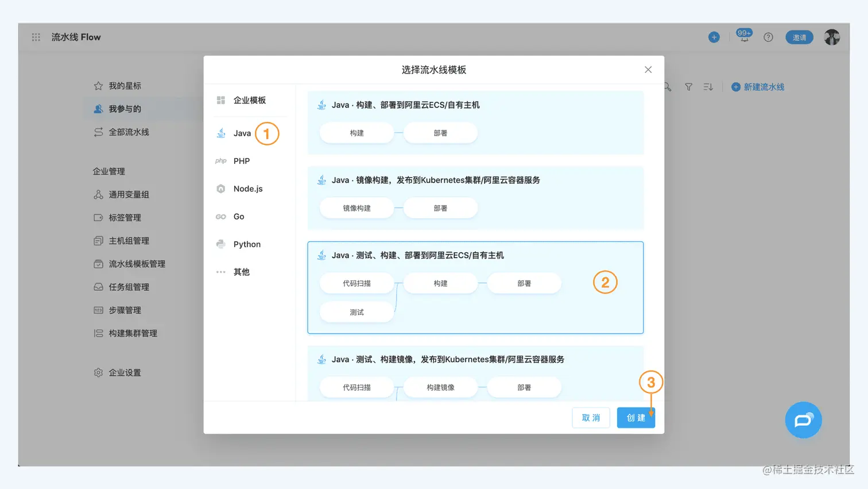This screenshot has height=489, width=868.
Task: Choose template Java · 测试、构建、部署到阿里云ECS/自有主机
Action: pos(475,287)
